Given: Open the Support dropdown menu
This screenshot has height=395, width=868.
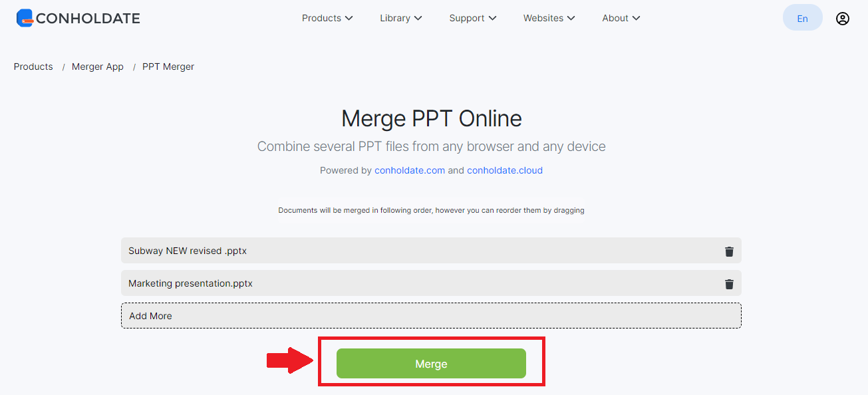Looking at the screenshot, I should click(x=472, y=18).
